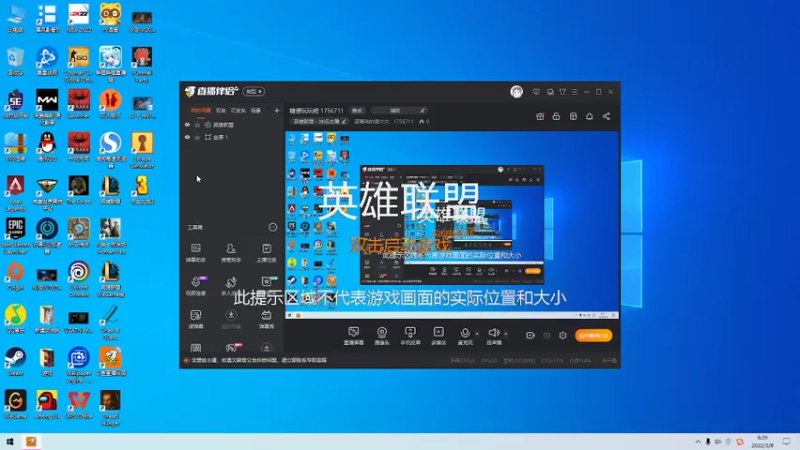The image size is (800, 450).
Task: Open the 房管助手 tool in the toolbox
Action: click(231, 253)
